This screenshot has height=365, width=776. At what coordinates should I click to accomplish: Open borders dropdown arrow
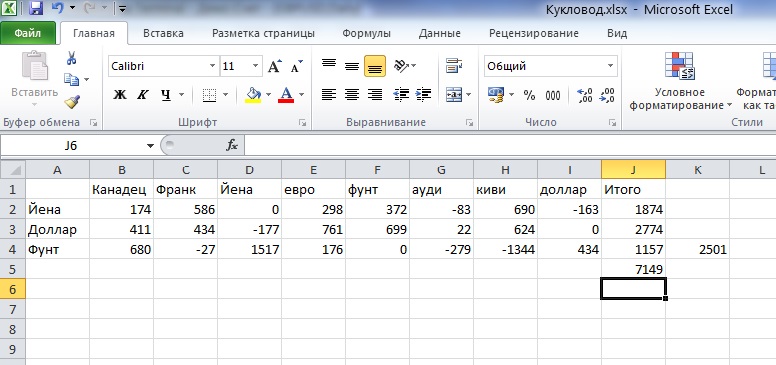[225, 94]
